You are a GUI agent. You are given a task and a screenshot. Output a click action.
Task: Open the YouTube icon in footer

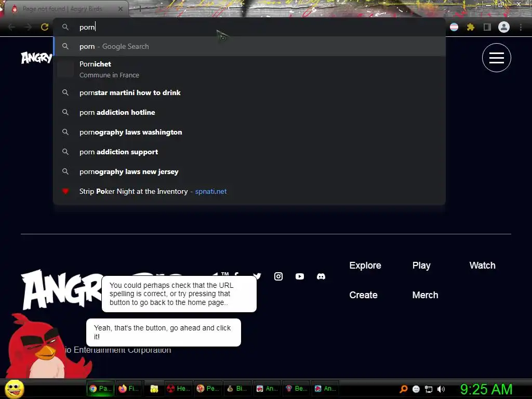coord(300,276)
